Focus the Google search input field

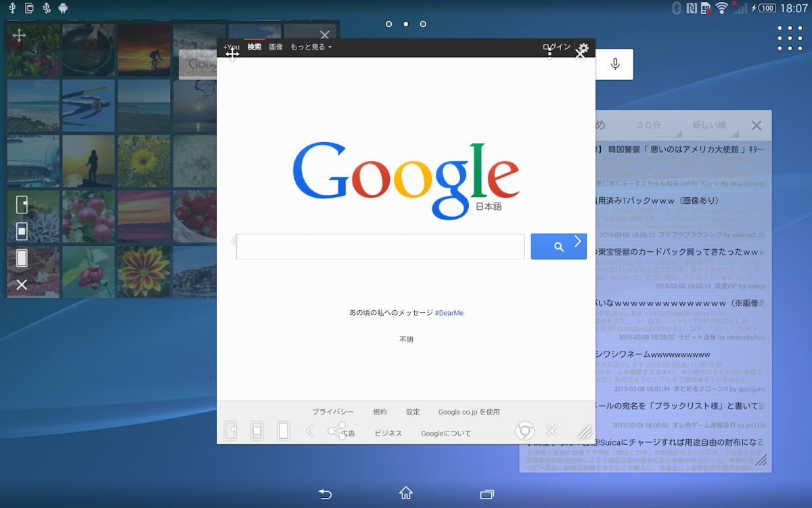pyautogui.click(x=380, y=247)
